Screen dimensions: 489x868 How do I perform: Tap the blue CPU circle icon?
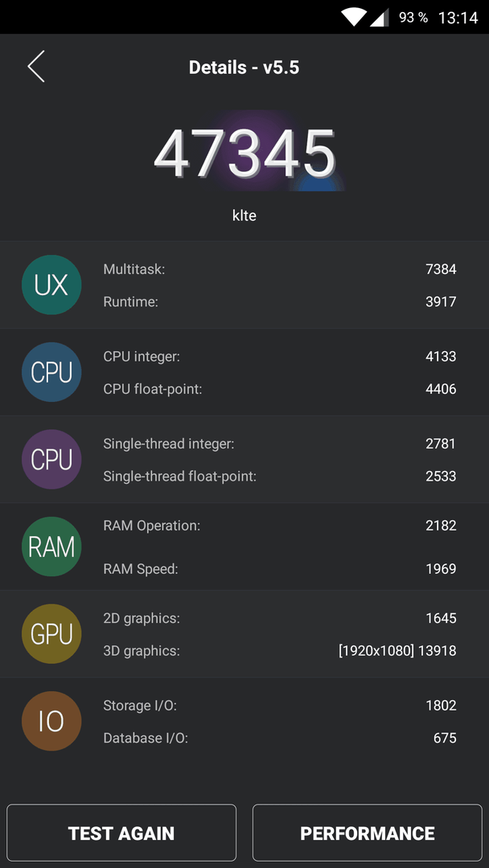pos(51,372)
